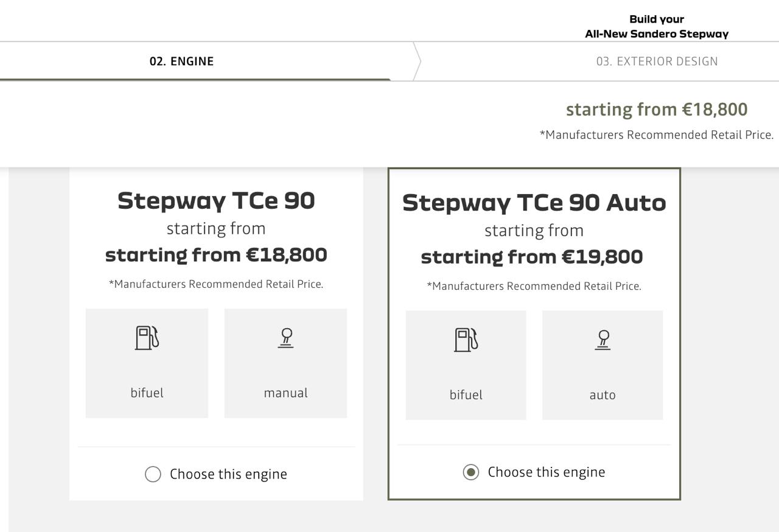Click fuel pump icon in TCe 90 Auto card
This screenshot has height=532, width=779.
tap(466, 340)
